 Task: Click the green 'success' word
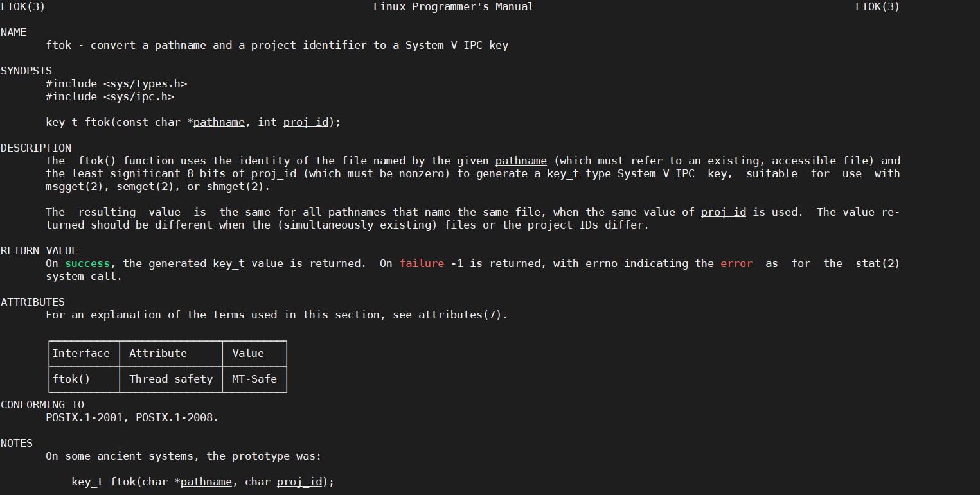point(87,263)
